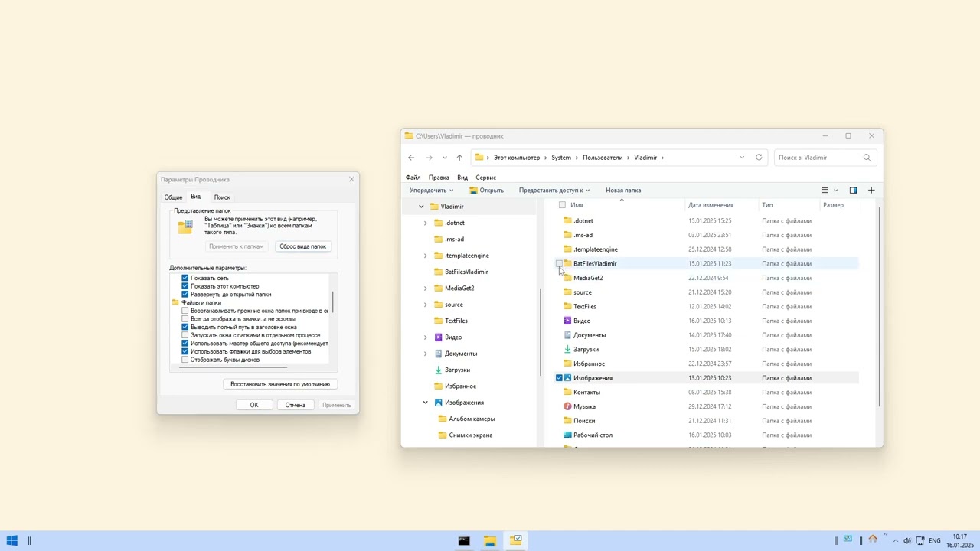Screen dimensions: 980x551
Task: Click Отмена in the folder options dialog
Action: pos(296,405)
